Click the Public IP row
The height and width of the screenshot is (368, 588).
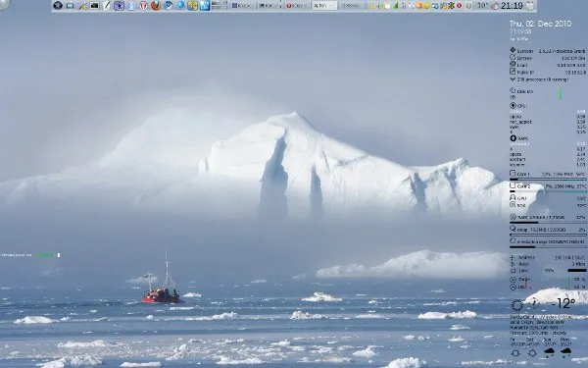tap(547, 72)
